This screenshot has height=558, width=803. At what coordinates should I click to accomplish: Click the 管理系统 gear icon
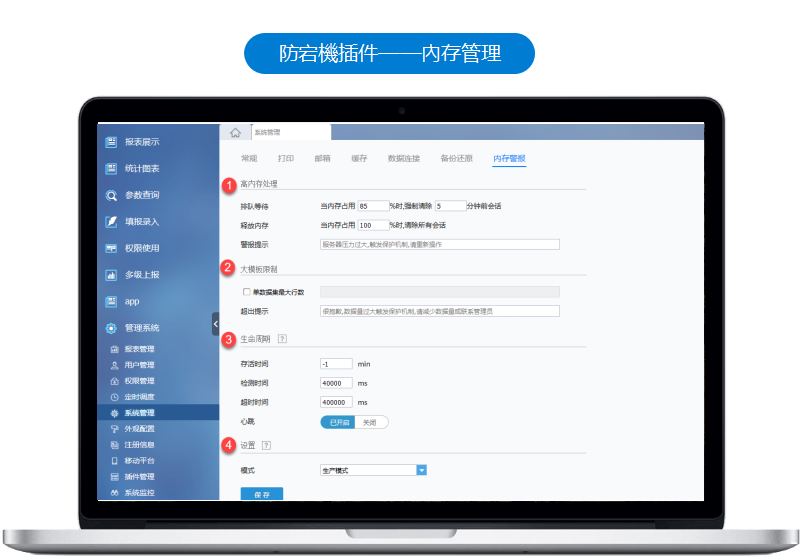click(x=111, y=328)
